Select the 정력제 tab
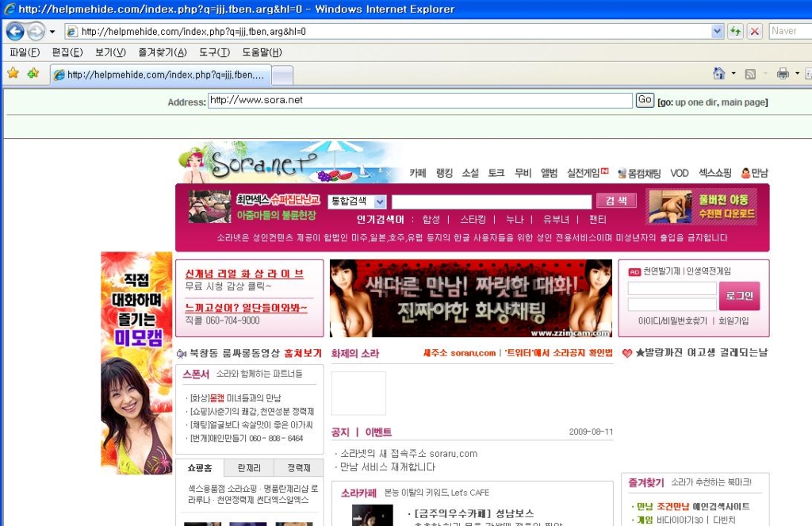 click(299, 468)
